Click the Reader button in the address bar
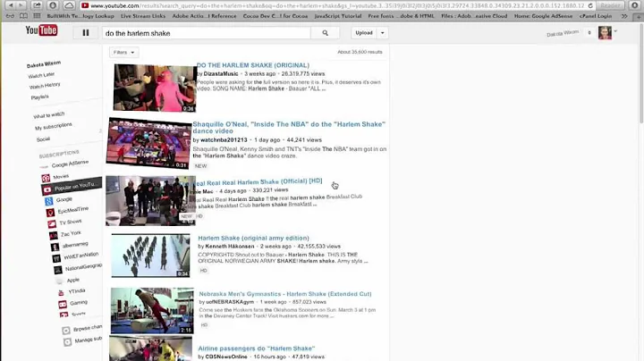Screen dimensions: 644x361 point(610,5)
